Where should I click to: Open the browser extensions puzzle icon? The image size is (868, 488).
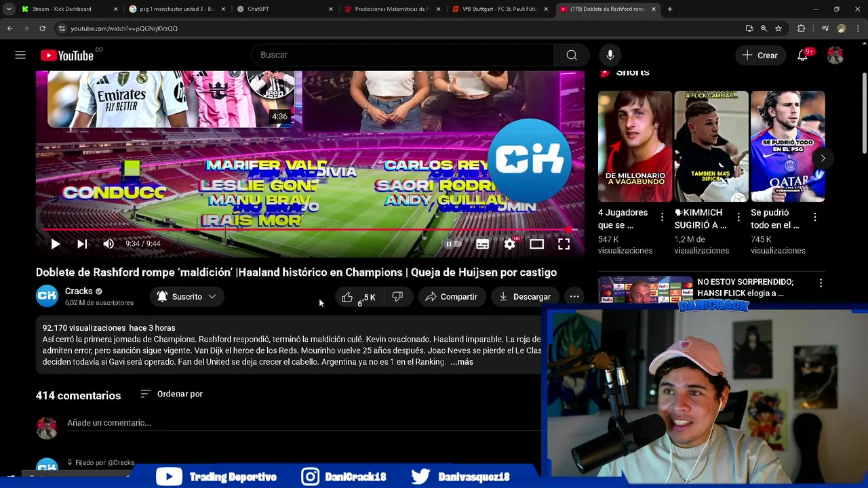point(802,28)
